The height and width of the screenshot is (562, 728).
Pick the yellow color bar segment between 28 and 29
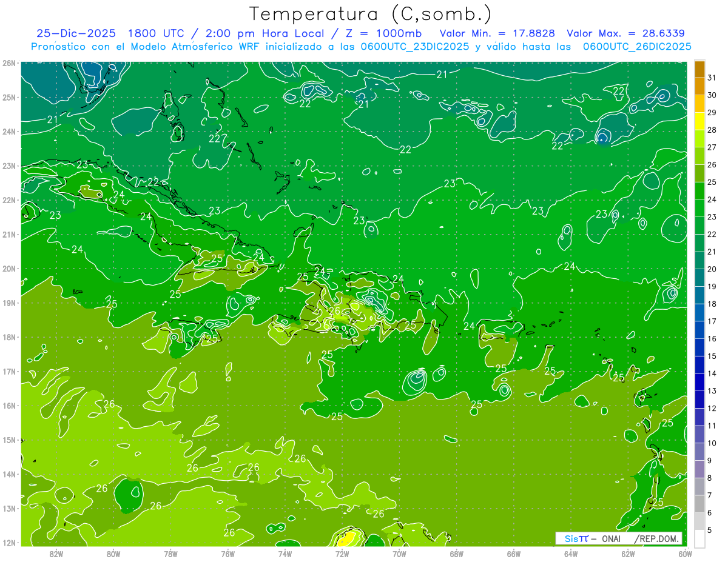click(x=699, y=121)
